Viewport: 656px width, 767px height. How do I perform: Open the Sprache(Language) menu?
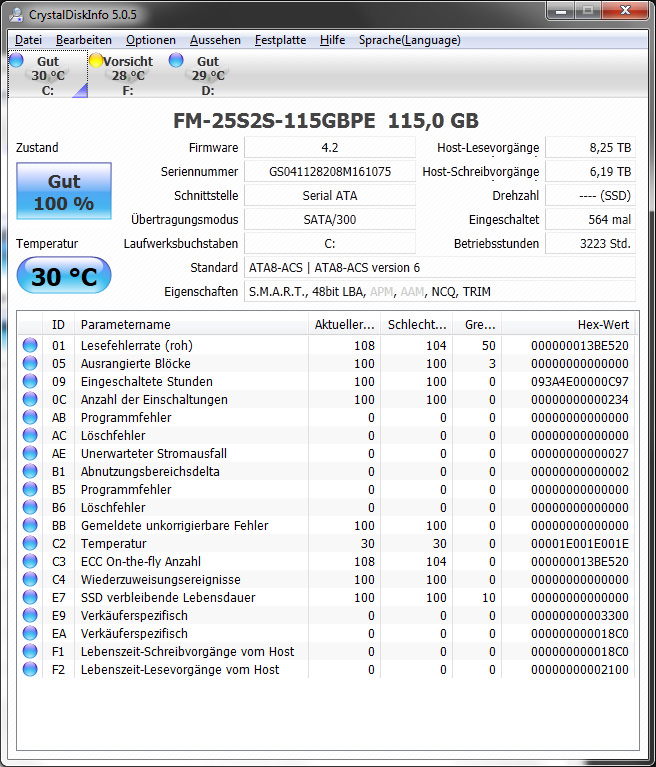point(409,40)
